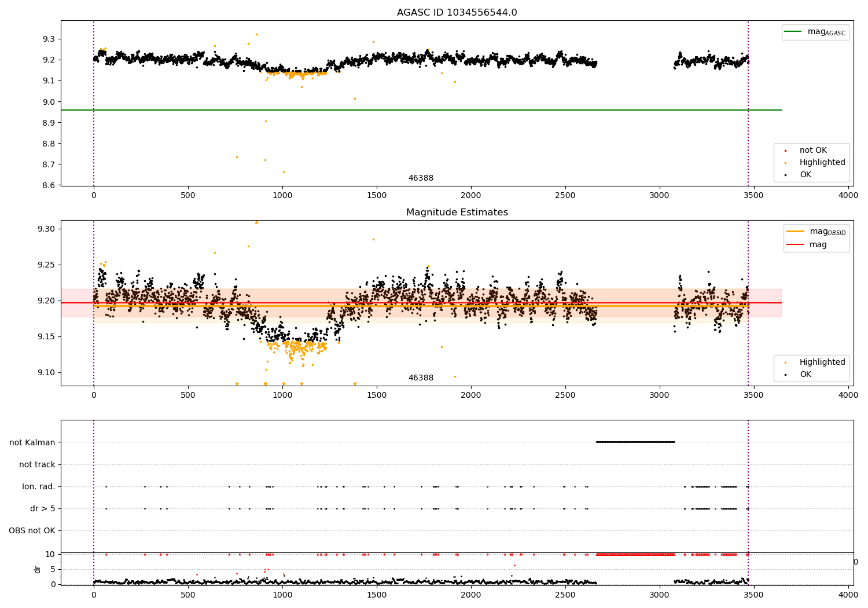Click the 8.8 tick label in top plot

[x=49, y=144]
